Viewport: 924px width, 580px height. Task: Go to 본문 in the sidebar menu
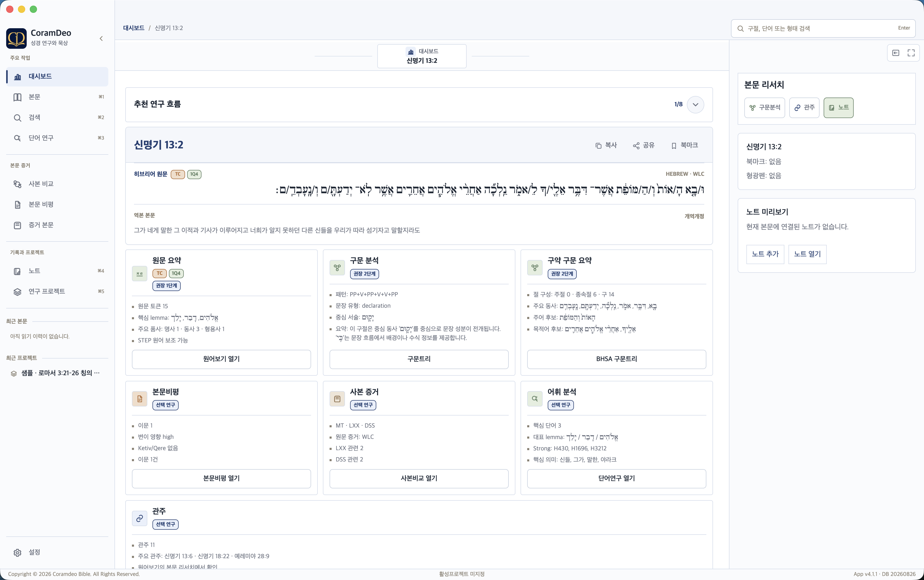(x=57, y=97)
